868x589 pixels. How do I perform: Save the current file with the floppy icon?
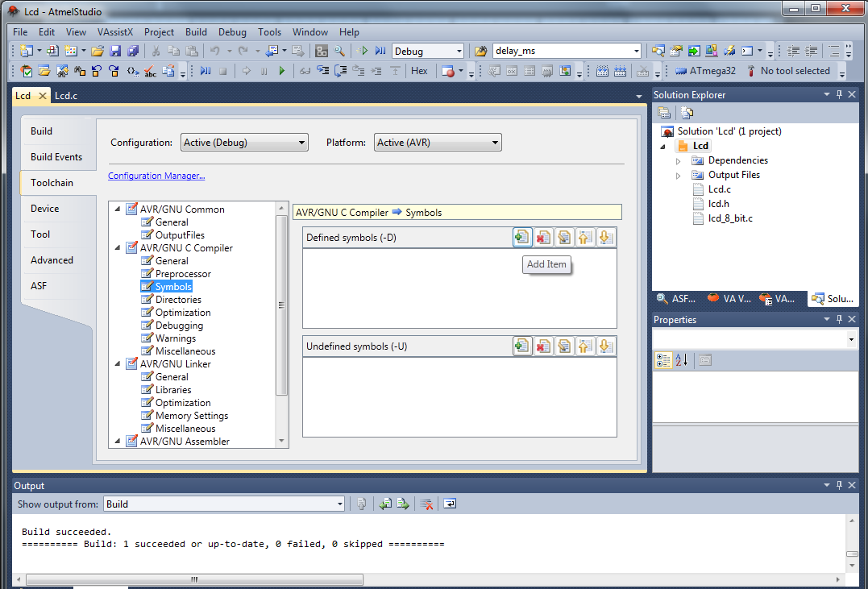pyautogui.click(x=115, y=51)
